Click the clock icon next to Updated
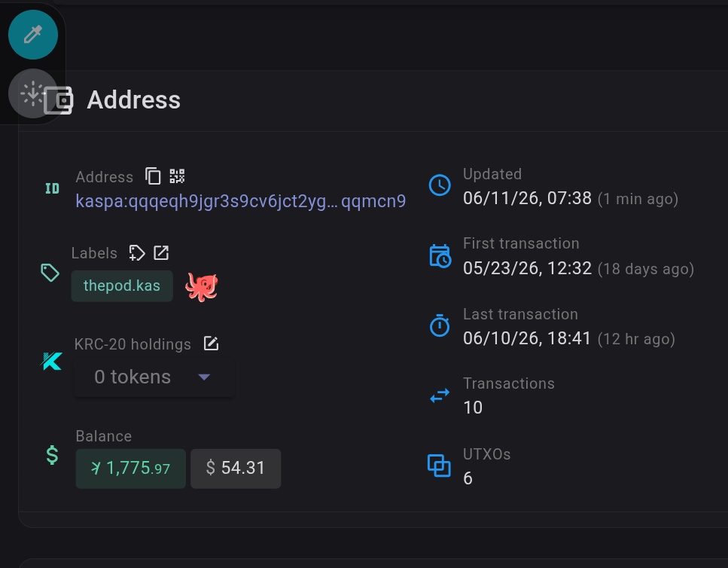Image resolution: width=728 pixels, height=568 pixels. [x=439, y=186]
